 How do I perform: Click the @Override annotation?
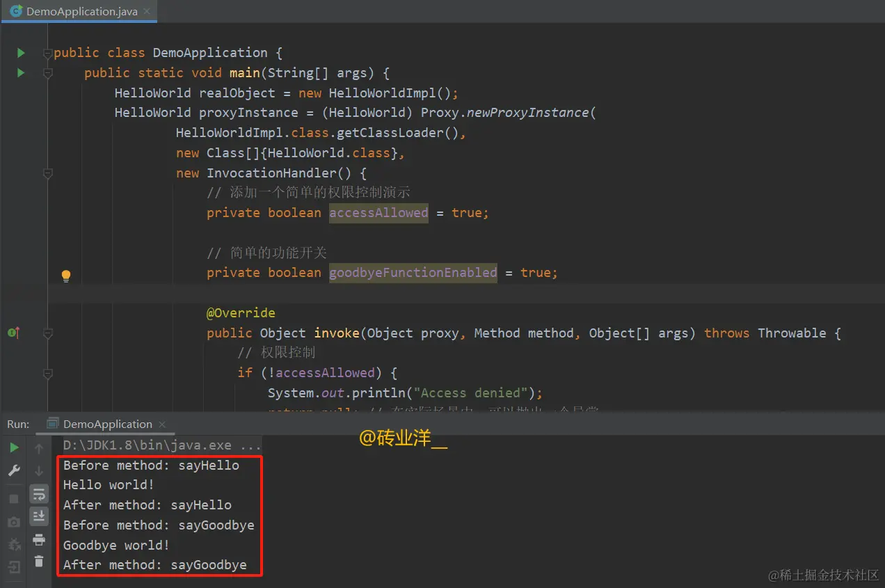pos(241,313)
